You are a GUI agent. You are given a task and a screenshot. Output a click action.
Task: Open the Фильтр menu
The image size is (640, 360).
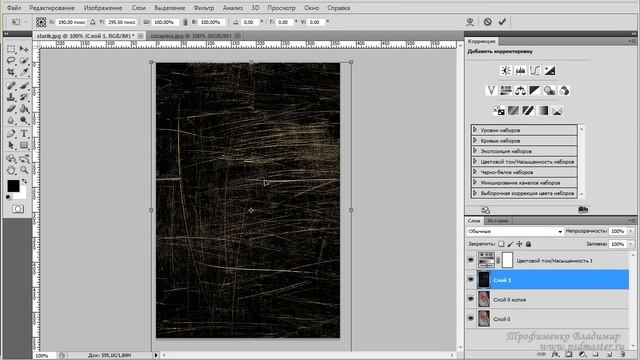coord(204,8)
